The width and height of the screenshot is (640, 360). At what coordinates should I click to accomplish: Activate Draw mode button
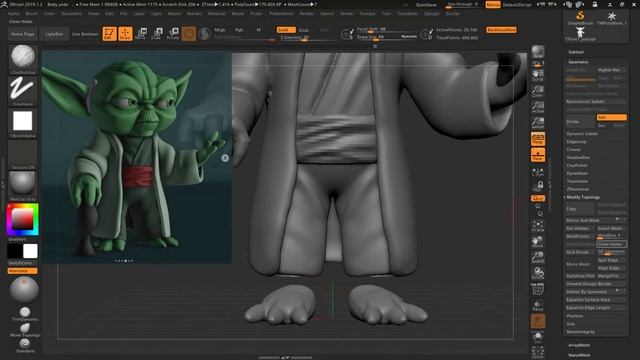click(125, 34)
